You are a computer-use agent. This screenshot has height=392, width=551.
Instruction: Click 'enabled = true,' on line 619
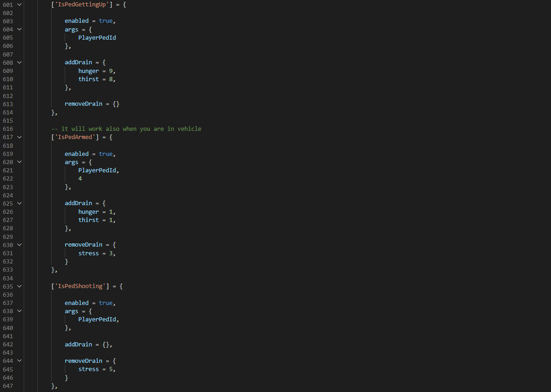pyautogui.click(x=90, y=154)
